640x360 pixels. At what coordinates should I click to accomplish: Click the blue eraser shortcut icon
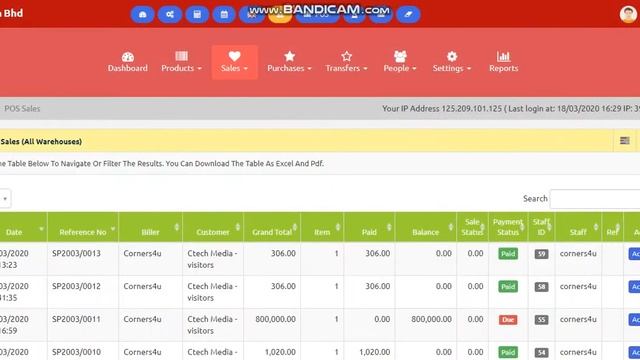coord(408,15)
